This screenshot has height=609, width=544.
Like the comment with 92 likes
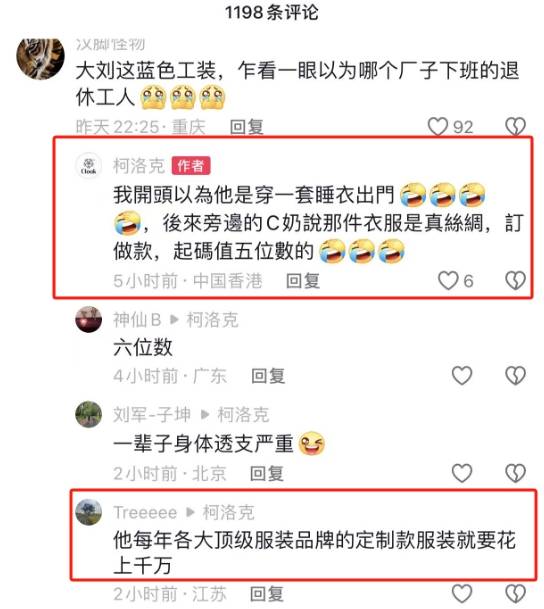coord(438,127)
